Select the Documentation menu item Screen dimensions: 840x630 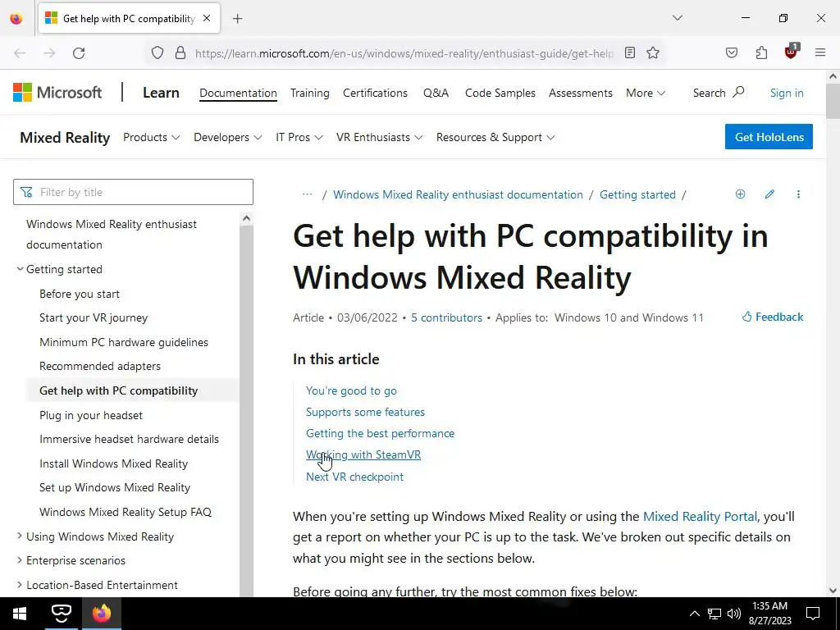click(238, 93)
